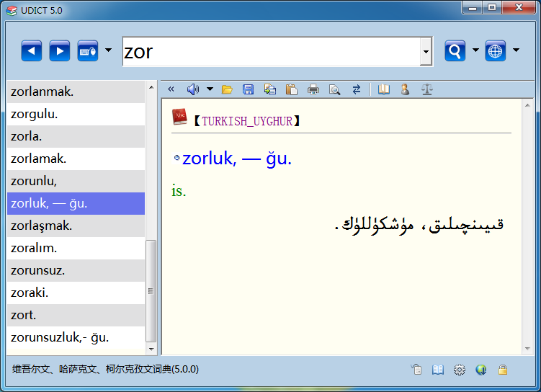Expand the search box history dropdown
This screenshot has height=392, width=541.
point(426,52)
